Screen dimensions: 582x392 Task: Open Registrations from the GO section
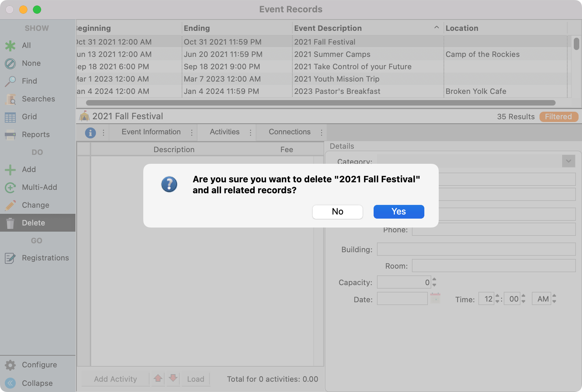point(10,258)
